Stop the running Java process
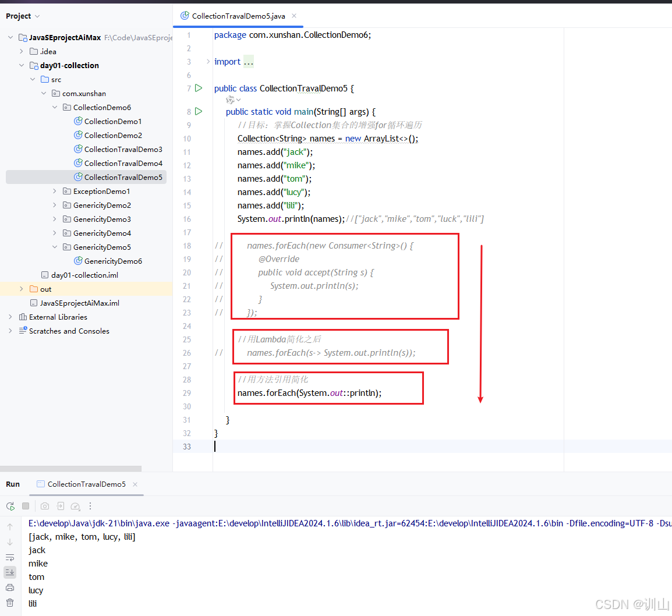Screen dimensions: 672x616 point(25,506)
